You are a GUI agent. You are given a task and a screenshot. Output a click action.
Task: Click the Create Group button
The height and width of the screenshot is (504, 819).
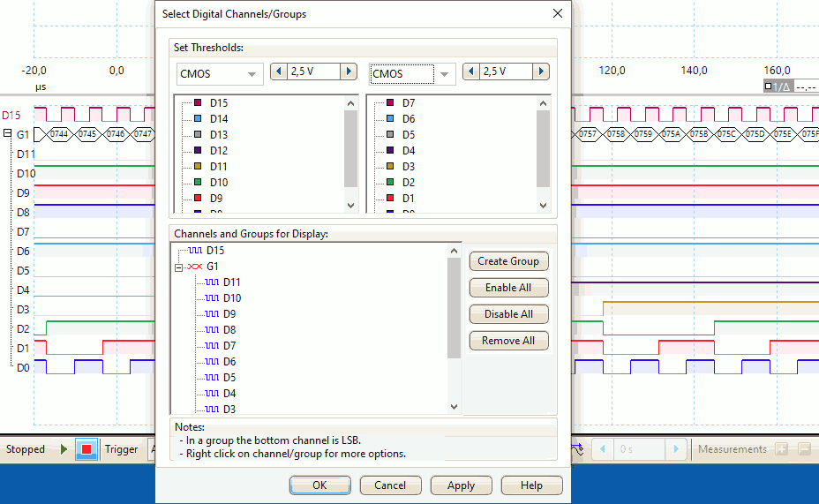pyautogui.click(x=507, y=261)
